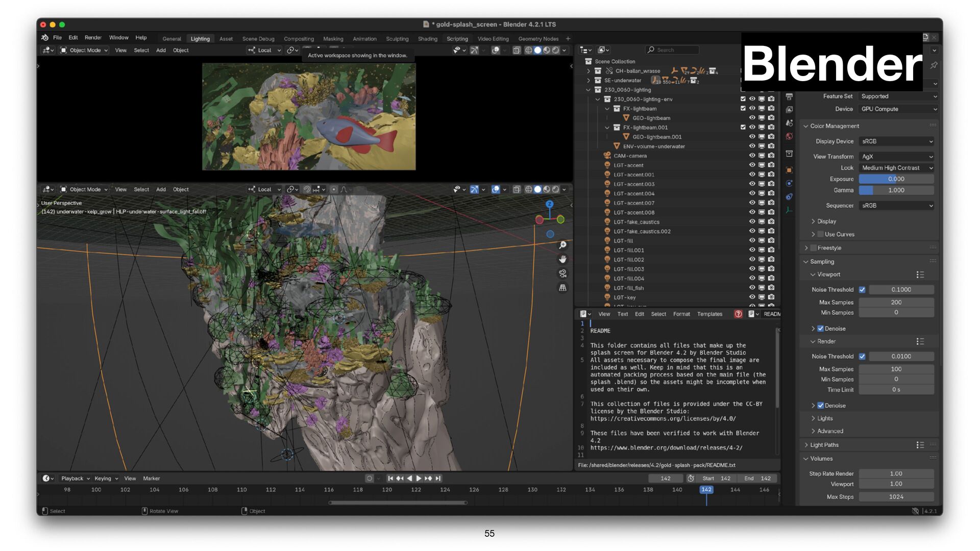
Task: Open timeline Keying menu
Action: tap(106, 479)
